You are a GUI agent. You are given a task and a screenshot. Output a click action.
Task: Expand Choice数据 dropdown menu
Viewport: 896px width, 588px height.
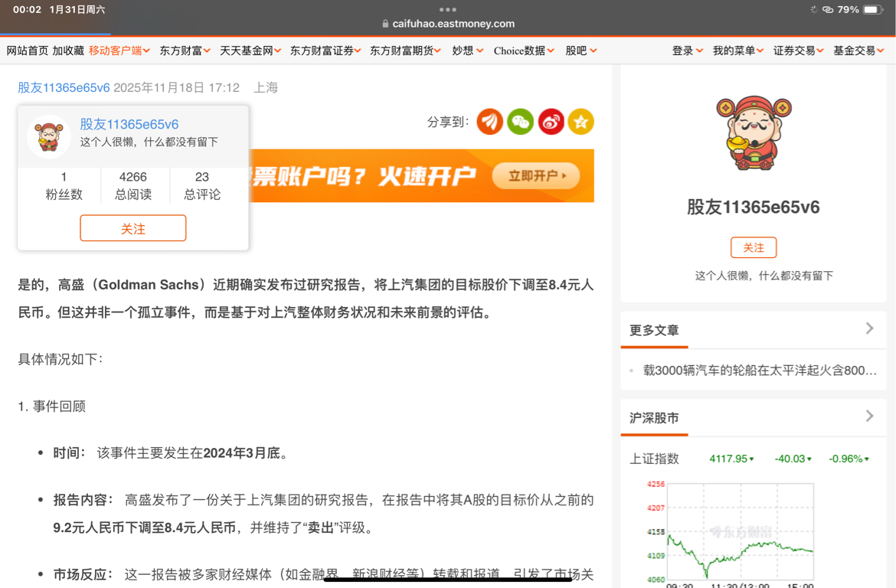[x=524, y=51]
